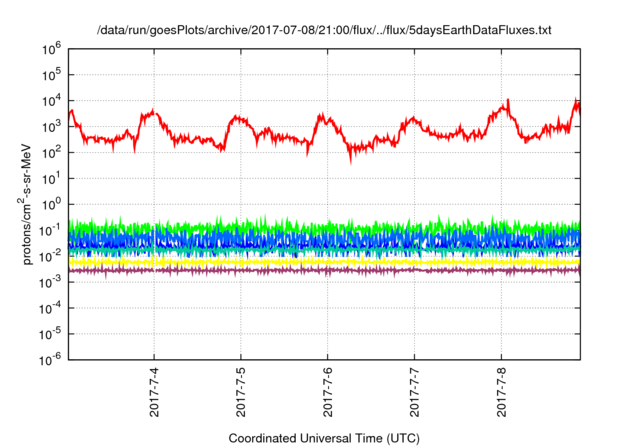Click the red proton flux line
640x448 pixels.
click(240, 119)
